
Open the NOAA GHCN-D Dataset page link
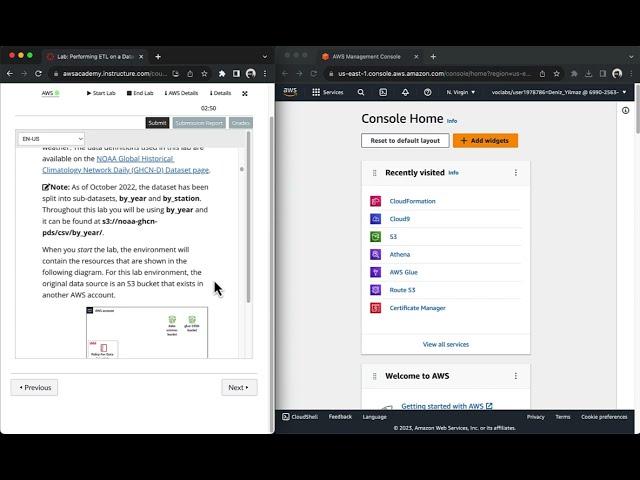click(x=126, y=164)
